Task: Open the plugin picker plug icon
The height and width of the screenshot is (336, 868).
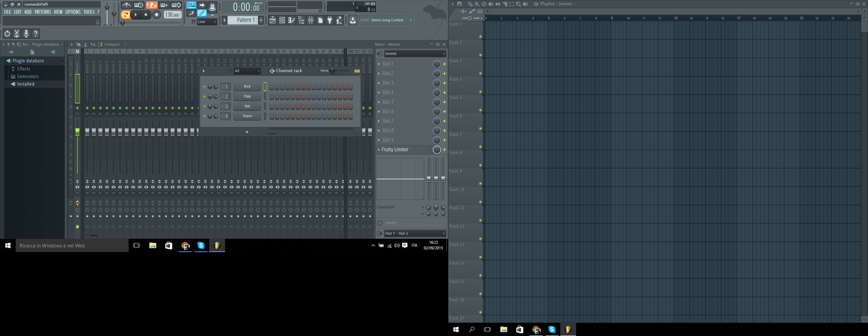Action: click(330, 20)
